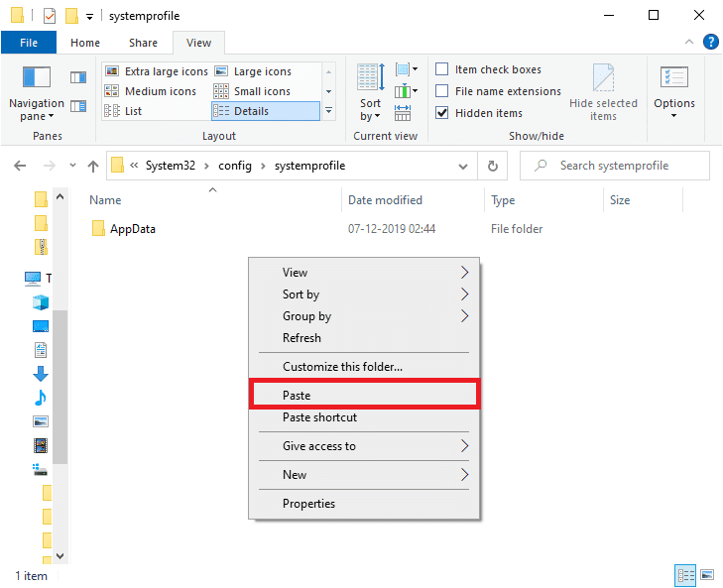Select the Music icon in sidebar
Screen dimensions: 723x588
point(41,398)
